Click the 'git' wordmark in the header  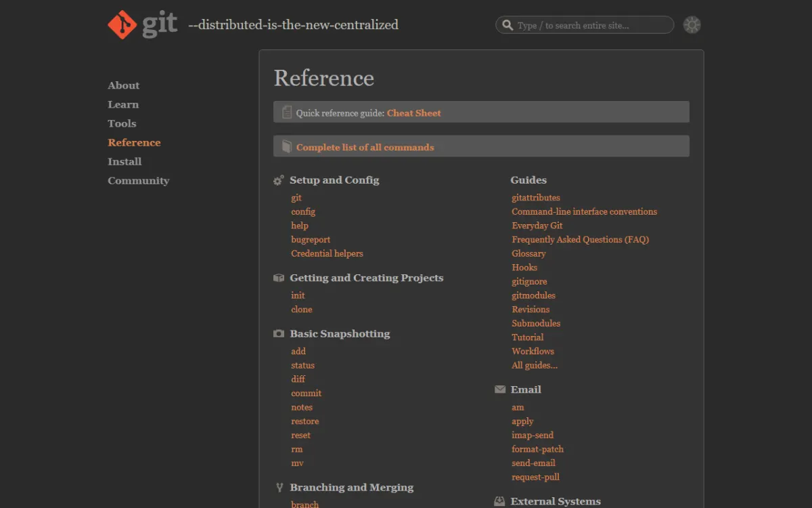point(160,24)
